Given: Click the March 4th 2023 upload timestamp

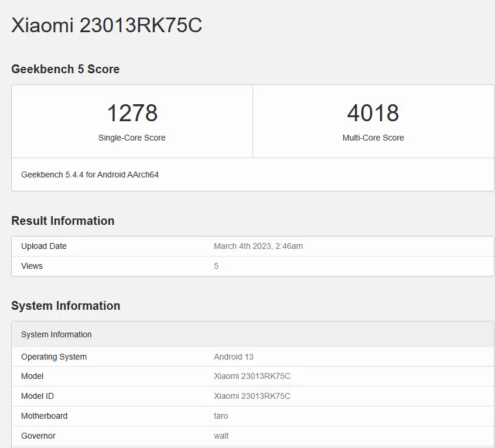Looking at the screenshot, I should click(258, 246).
